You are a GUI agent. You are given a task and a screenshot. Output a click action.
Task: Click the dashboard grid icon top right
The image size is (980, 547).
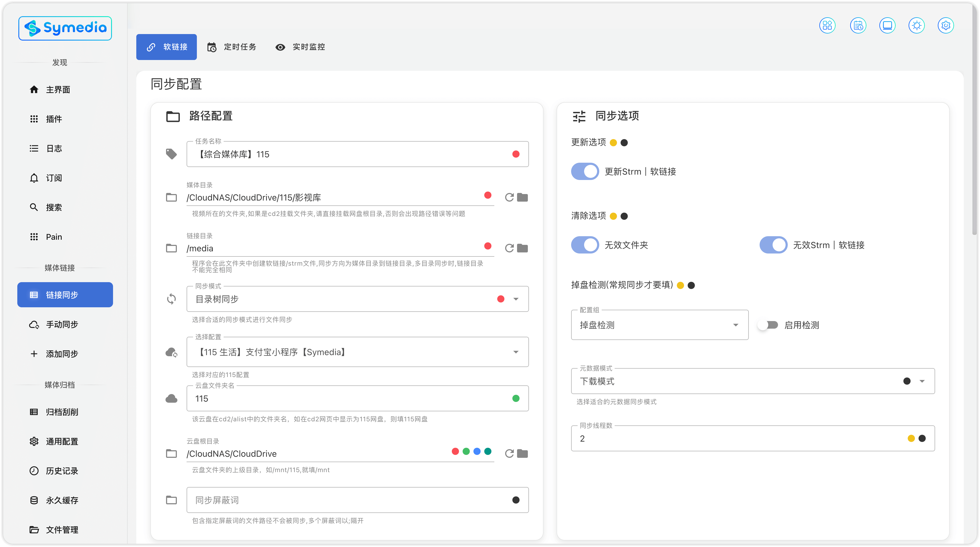tap(827, 25)
